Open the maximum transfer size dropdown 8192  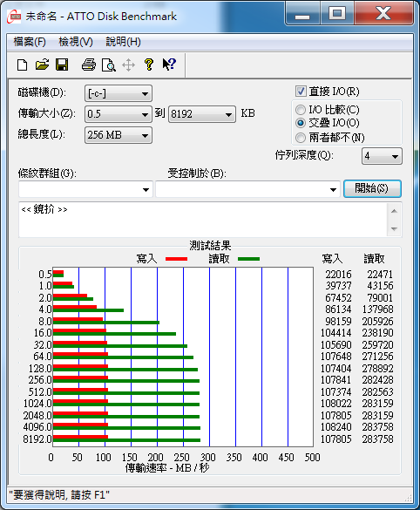[202, 114]
